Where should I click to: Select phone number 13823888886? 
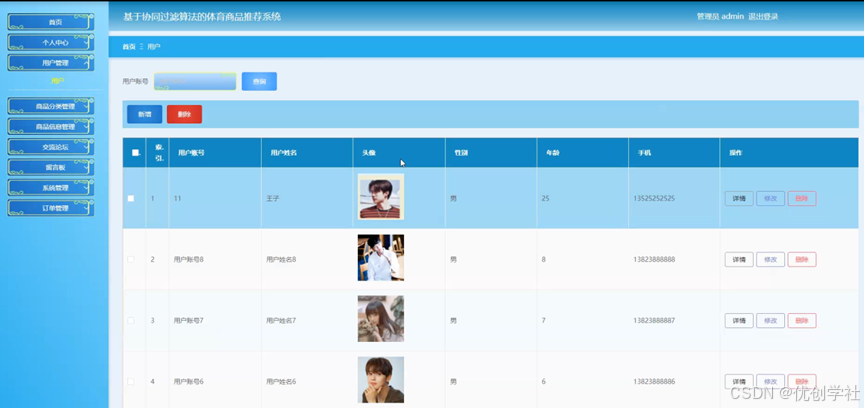[x=654, y=382]
